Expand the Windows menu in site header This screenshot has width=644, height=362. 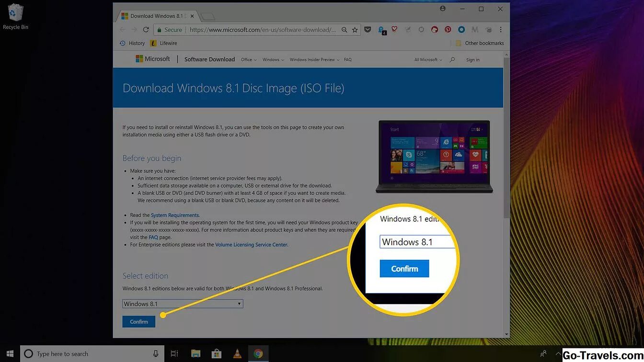tap(273, 60)
